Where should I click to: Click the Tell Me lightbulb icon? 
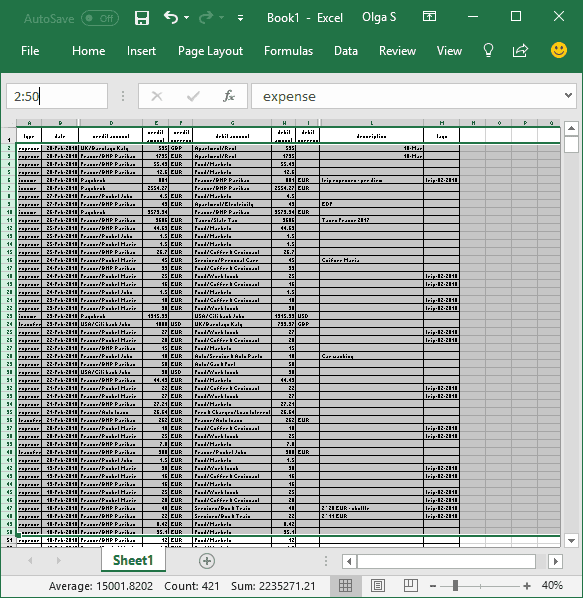coord(488,50)
